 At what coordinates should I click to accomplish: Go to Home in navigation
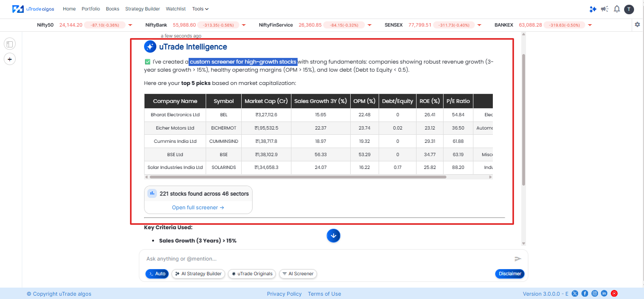coord(69,9)
